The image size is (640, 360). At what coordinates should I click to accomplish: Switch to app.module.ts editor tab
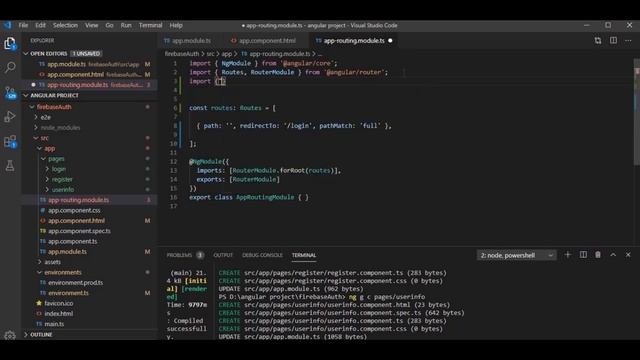(x=188, y=40)
